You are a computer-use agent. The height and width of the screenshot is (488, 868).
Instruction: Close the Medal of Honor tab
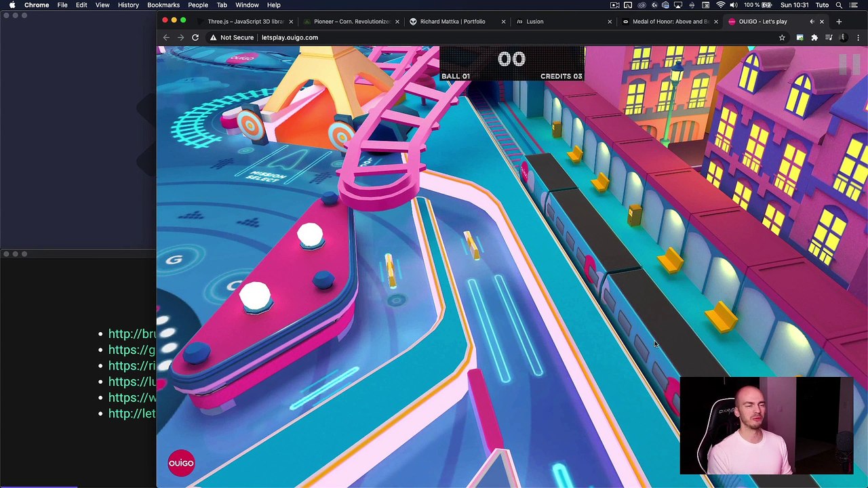point(715,22)
